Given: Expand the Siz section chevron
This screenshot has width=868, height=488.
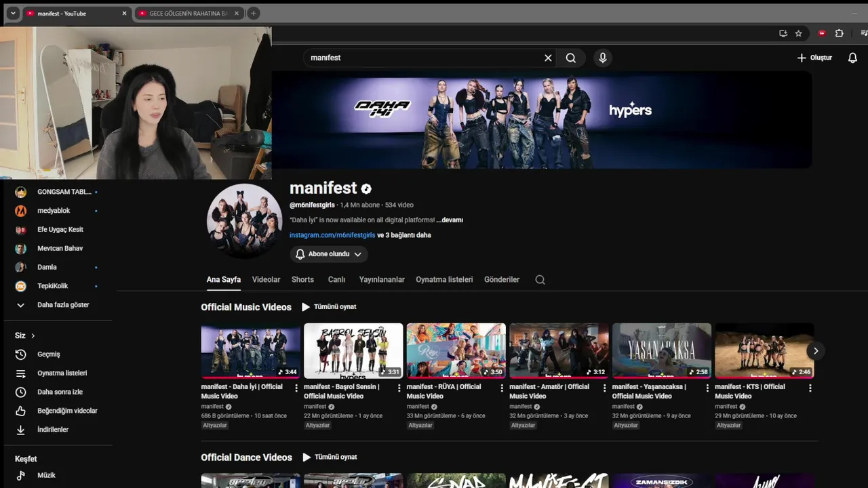Looking at the screenshot, I should coord(33,335).
